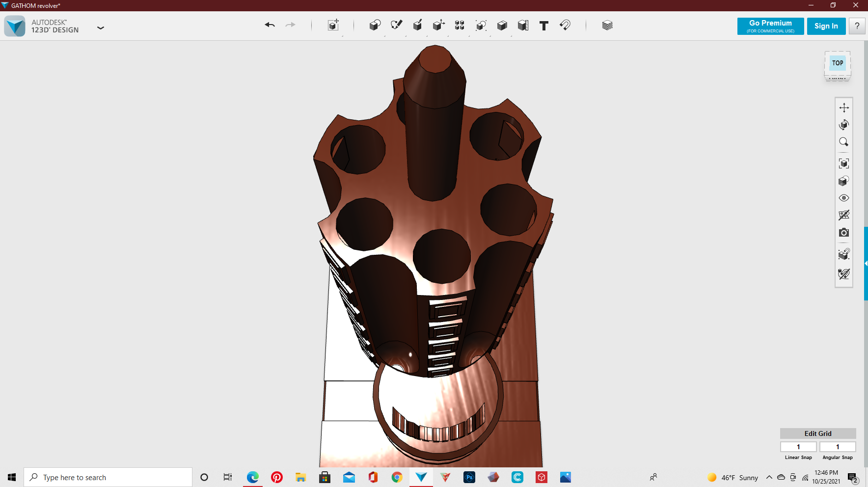This screenshot has width=868, height=487.
Task: Open the Sketch tools
Action: click(396, 25)
